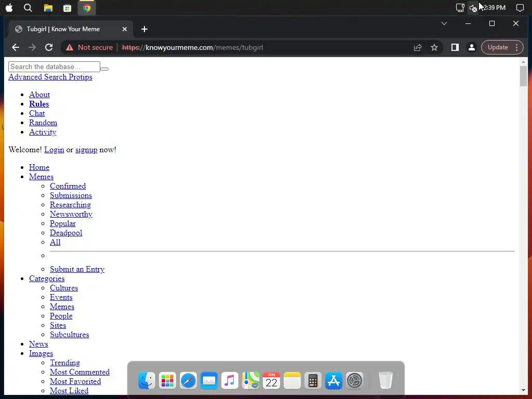Open the bold Rules link
Viewport: 532px width, 399px height.
point(39,104)
